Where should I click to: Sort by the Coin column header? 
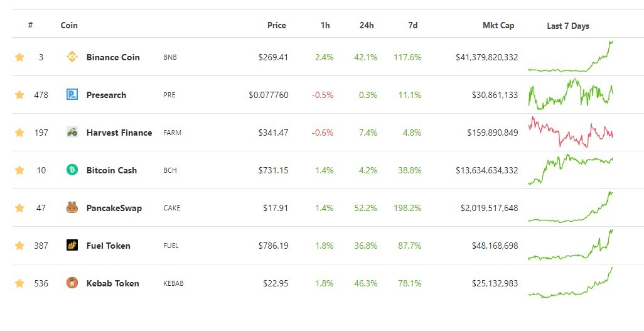[69, 25]
